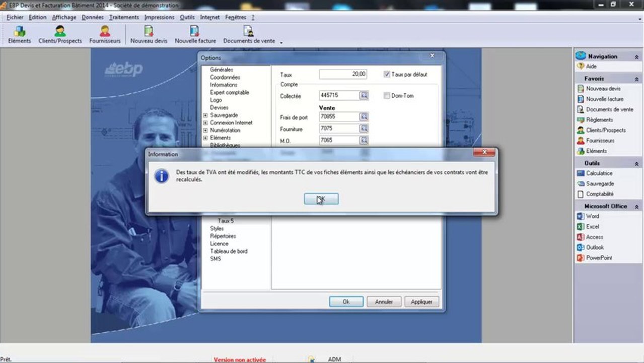The width and height of the screenshot is (644, 363).
Task: Create a Nouveau devis from the toolbar
Action: [149, 35]
